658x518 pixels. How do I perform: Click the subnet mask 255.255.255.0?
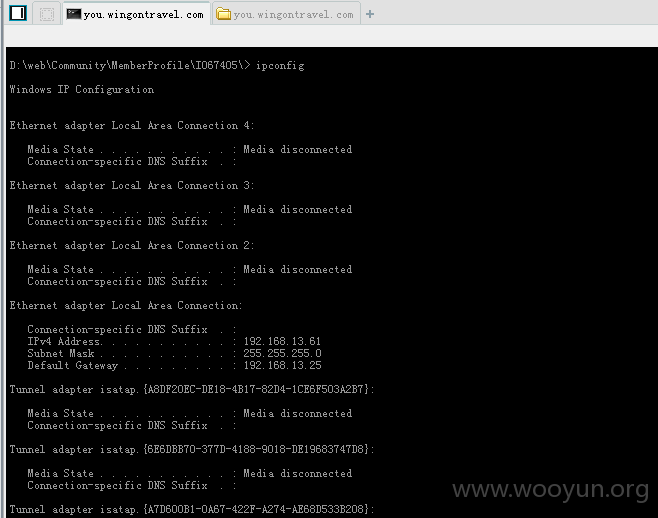(x=282, y=353)
